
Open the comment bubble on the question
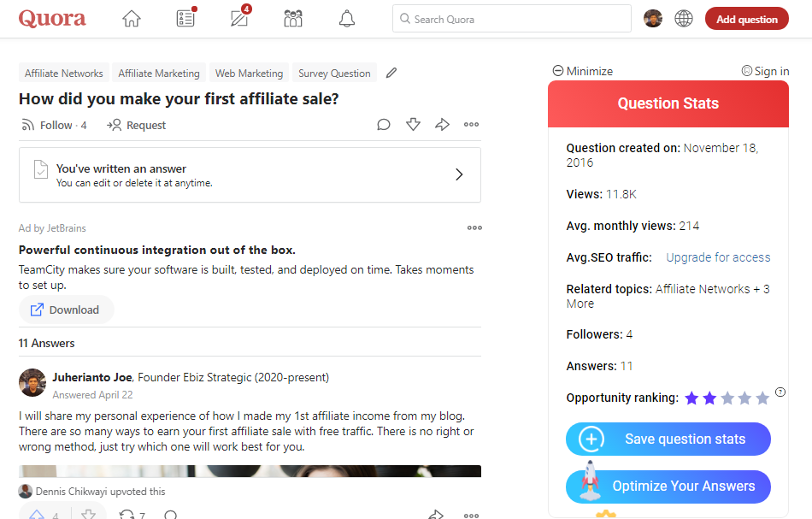[383, 124]
